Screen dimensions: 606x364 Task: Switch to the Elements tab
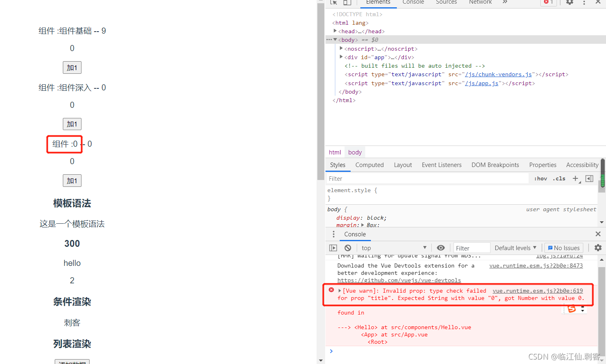(378, 2)
